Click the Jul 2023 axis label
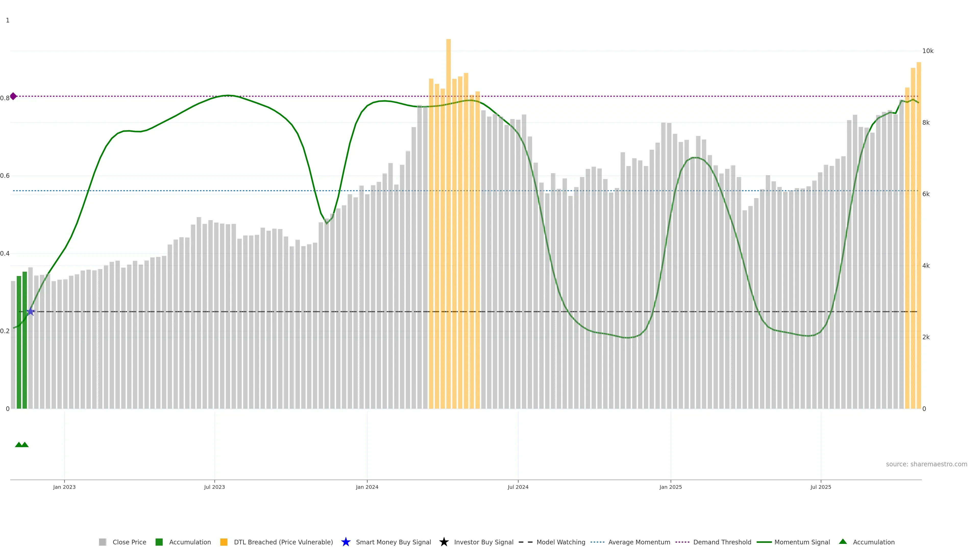 (214, 487)
